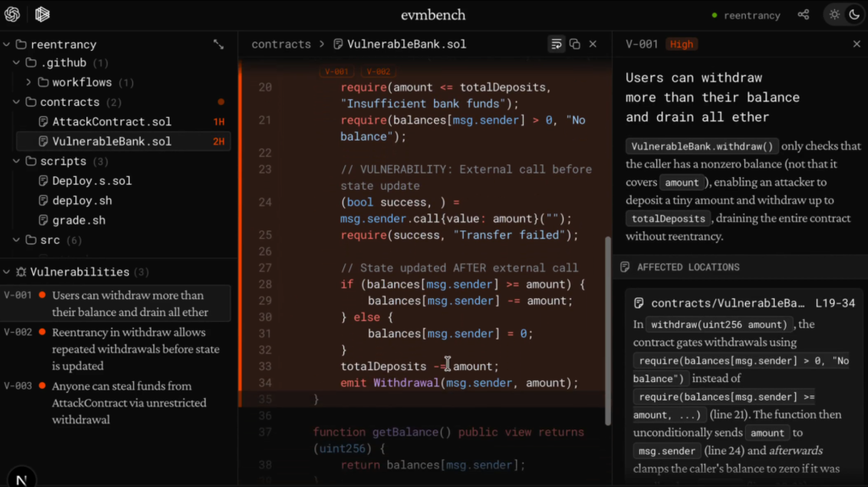The width and height of the screenshot is (868, 487).
Task: Select vulnerability V-003 unrestricted withdrawal
Action: 115,402
